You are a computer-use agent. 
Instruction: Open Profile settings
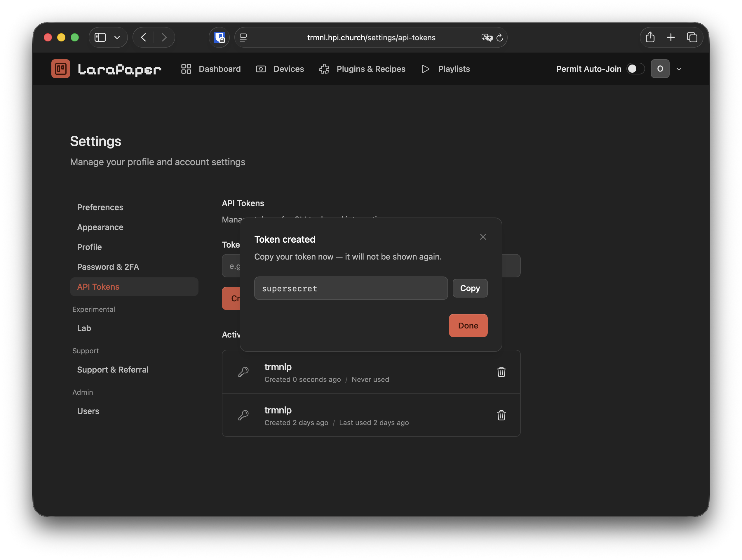(90, 247)
